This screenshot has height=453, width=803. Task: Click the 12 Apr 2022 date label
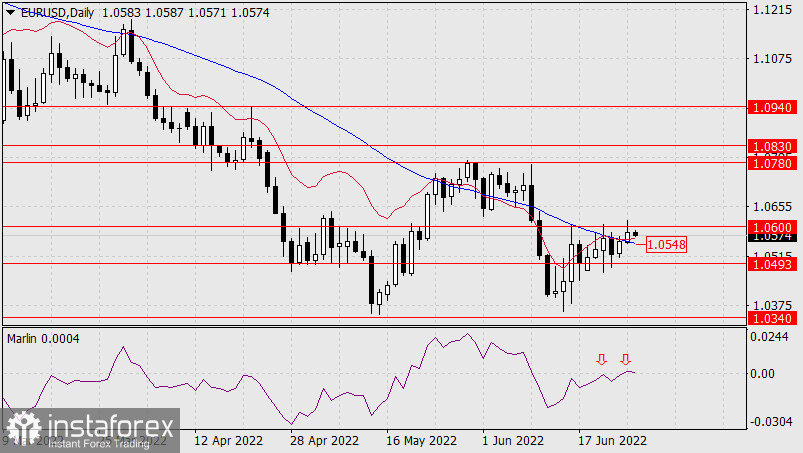[228, 440]
